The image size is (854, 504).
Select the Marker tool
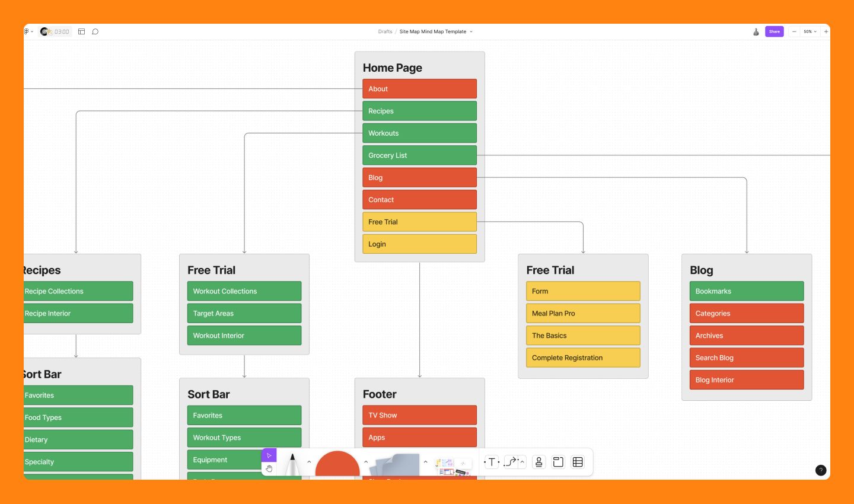click(292, 462)
